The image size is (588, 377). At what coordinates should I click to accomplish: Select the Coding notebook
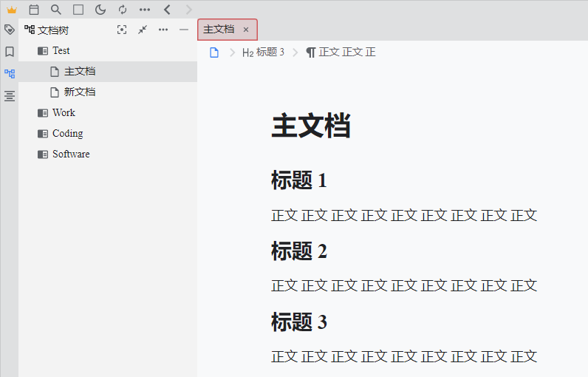[x=108, y=133]
